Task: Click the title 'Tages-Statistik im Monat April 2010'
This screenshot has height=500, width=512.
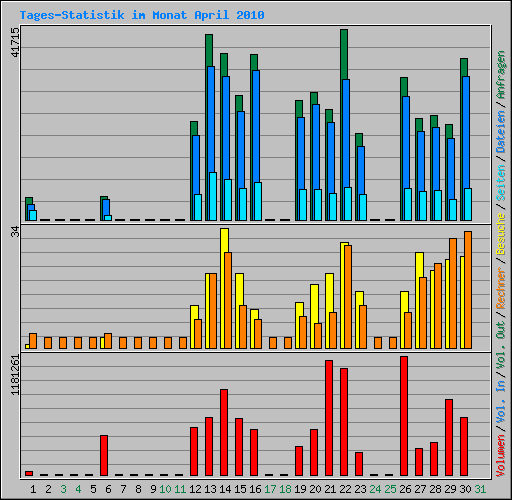Action: tap(142, 15)
